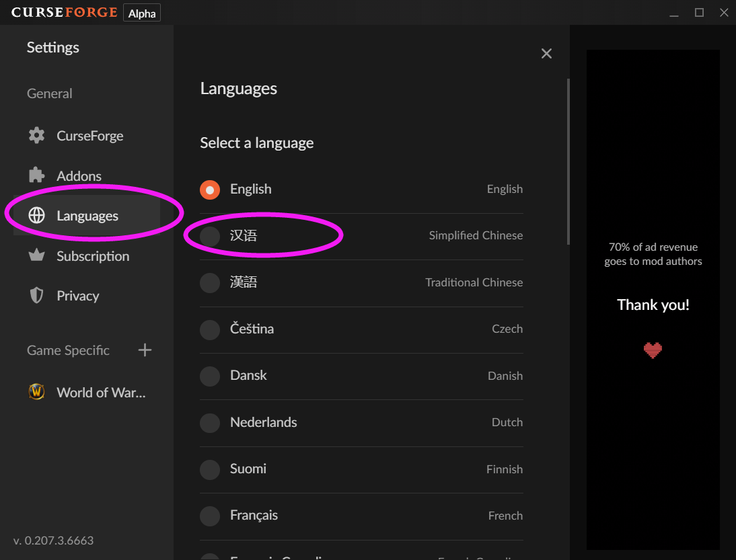Click the Languages globe icon
The height and width of the screenshot is (560, 736).
[x=36, y=215]
